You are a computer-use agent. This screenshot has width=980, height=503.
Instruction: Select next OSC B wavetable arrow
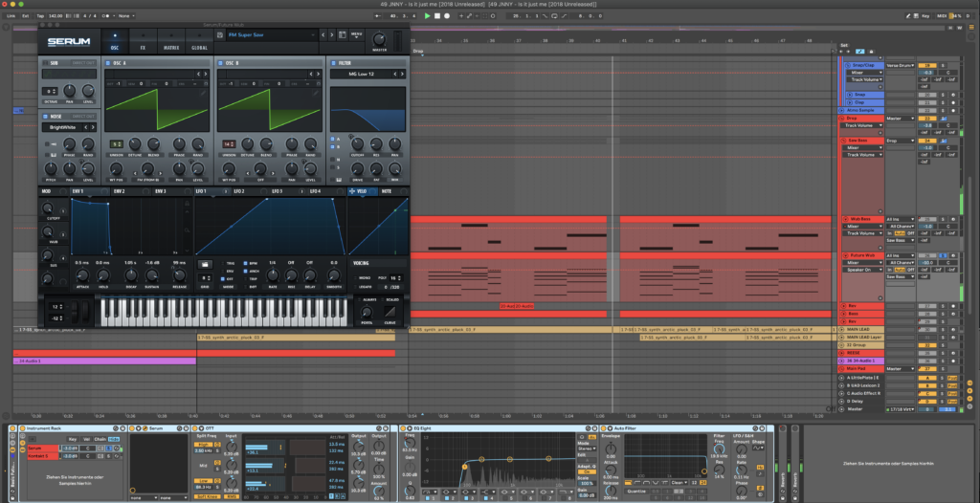pyautogui.click(x=318, y=74)
